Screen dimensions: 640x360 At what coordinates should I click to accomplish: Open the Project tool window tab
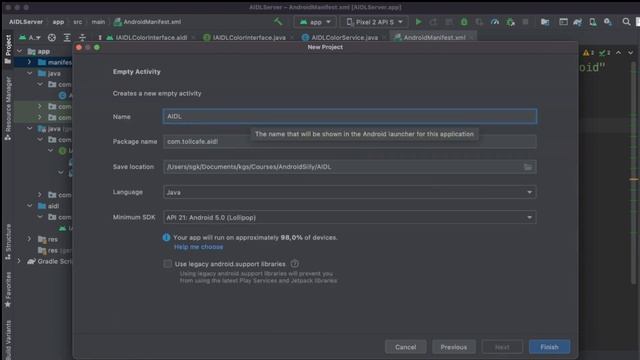[8, 49]
